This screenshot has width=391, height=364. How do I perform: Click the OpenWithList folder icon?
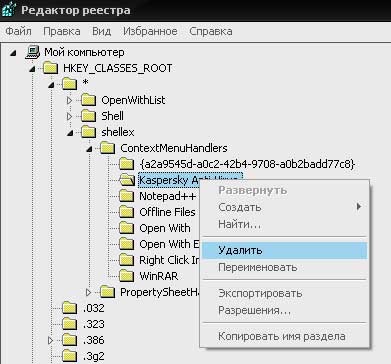pos(89,100)
